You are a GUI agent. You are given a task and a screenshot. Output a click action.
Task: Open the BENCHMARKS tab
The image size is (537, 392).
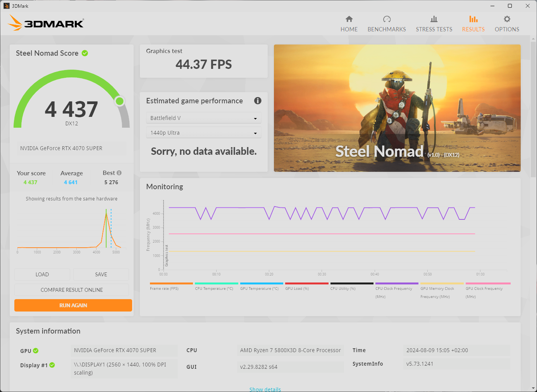(387, 24)
